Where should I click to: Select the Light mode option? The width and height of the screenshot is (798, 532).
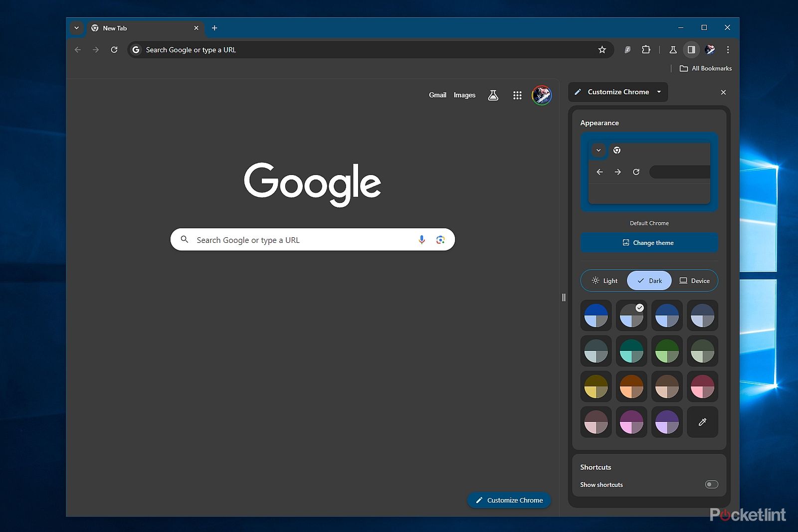click(604, 281)
